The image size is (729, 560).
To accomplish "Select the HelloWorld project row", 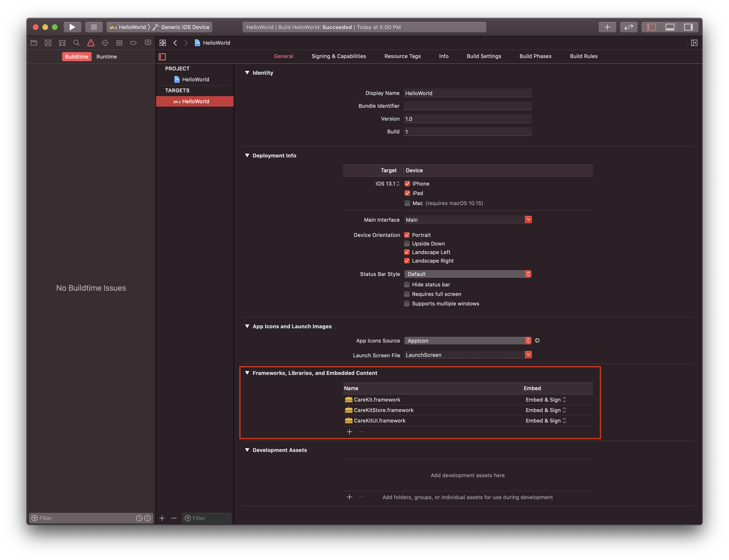I will pyautogui.click(x=195, y=79).
